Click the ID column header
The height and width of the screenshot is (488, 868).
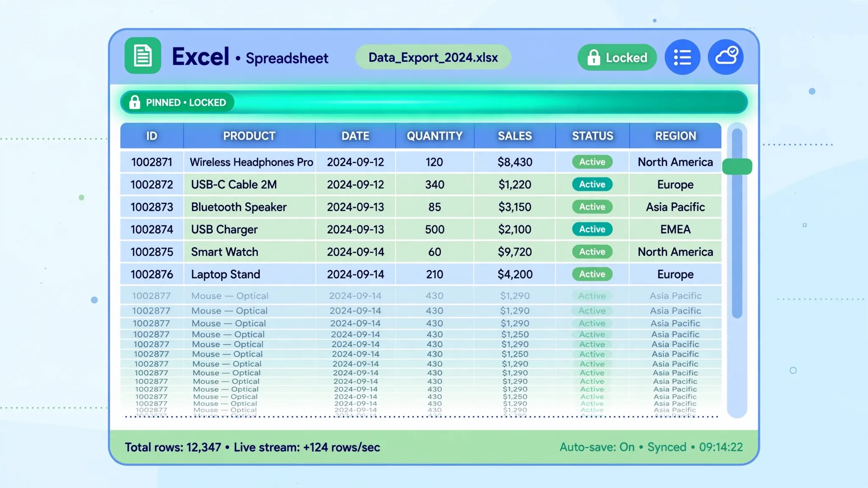(x=152, y=136)
